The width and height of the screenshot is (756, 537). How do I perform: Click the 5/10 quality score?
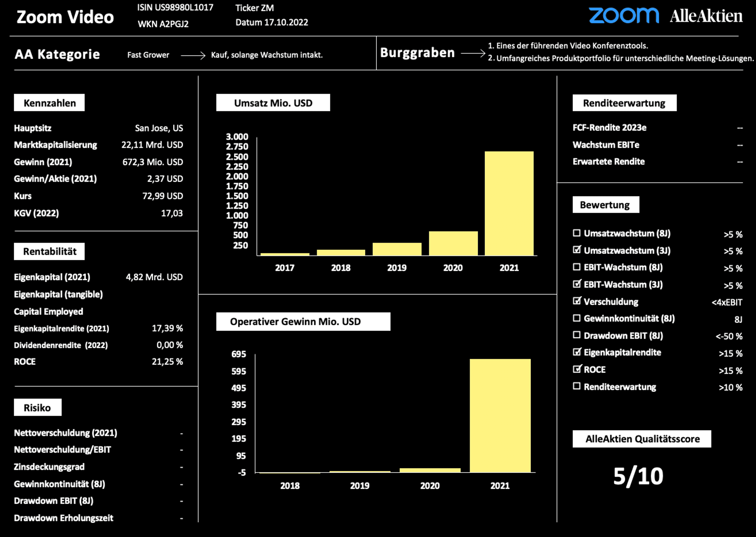click(x=638, y=476)
